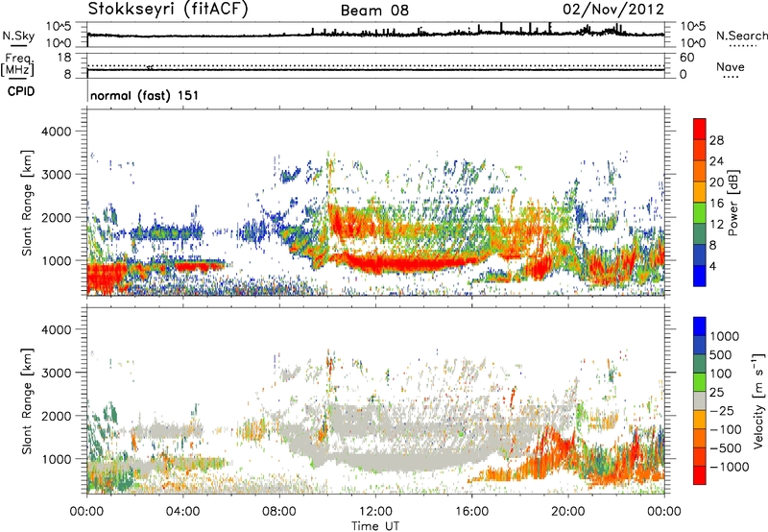Click the "28" label on the power color bar

[x=716, y=140]
